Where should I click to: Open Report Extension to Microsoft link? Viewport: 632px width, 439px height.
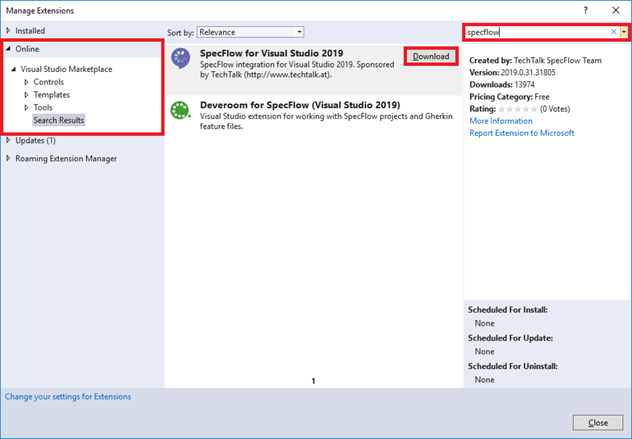click(522, 133)
